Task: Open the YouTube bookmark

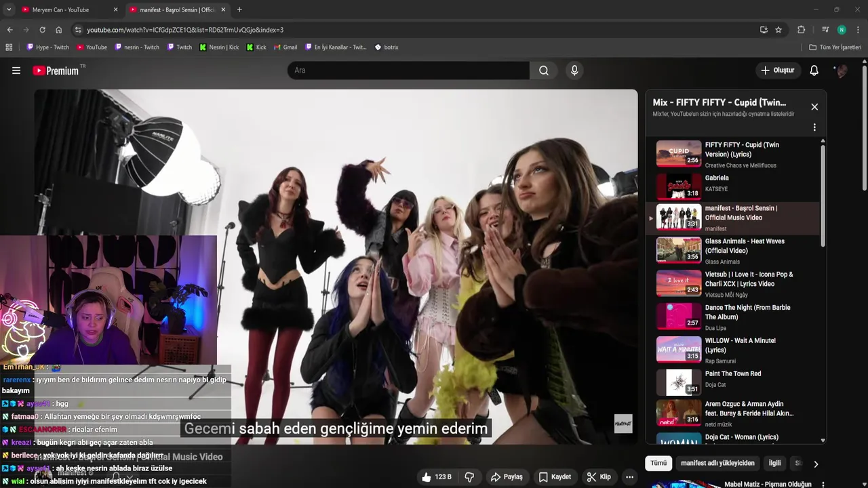Action: tap(92, 47)
